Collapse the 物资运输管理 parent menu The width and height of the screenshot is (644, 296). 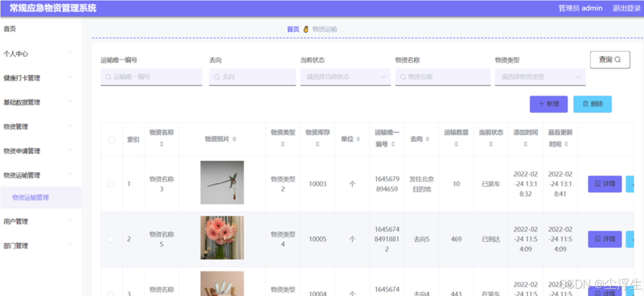[41, 175]
